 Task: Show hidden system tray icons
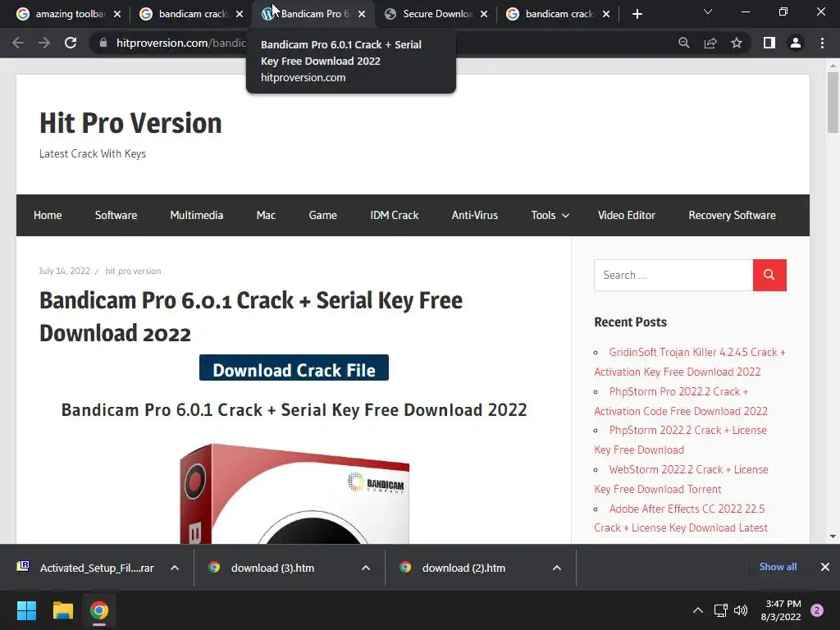698,610
